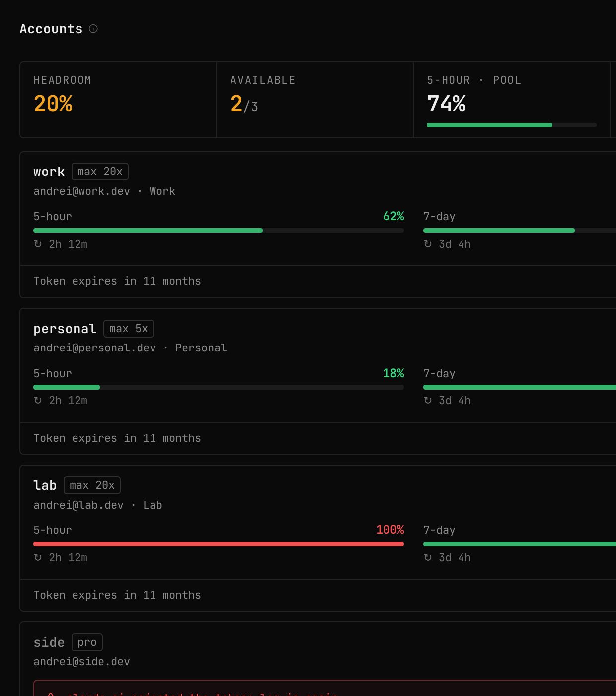
Task: Click the 7-day label in lab card
Action: (439, 530)
